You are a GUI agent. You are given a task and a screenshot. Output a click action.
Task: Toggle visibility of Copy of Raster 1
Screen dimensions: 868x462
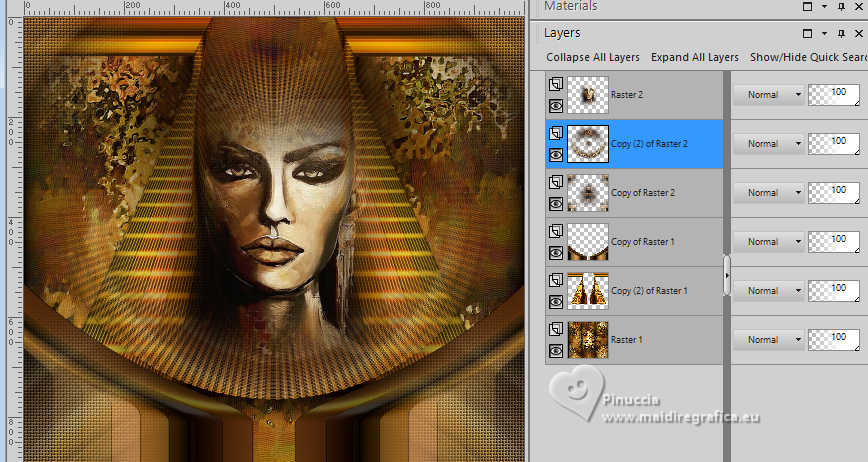point(556,253)
